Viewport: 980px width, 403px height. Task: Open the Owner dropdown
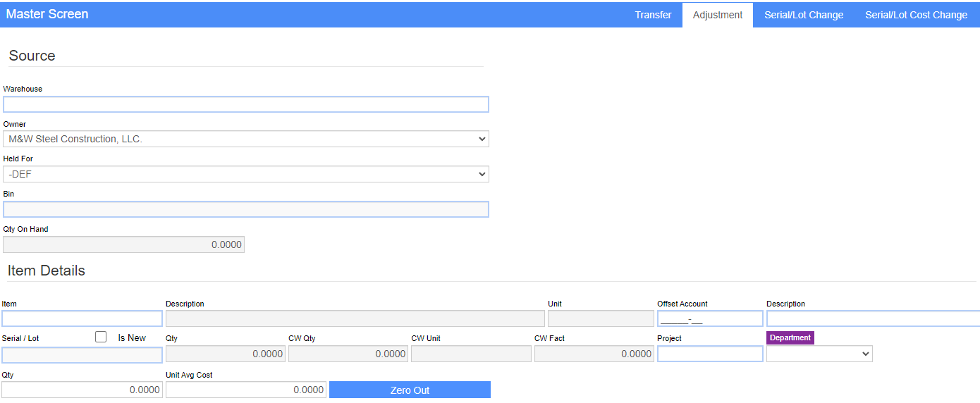point(246,139)
